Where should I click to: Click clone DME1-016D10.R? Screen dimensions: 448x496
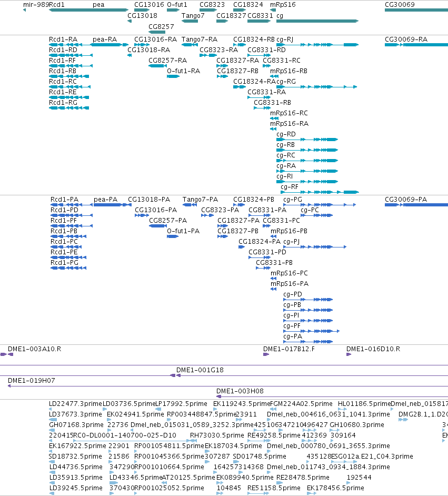coord(373,349)
